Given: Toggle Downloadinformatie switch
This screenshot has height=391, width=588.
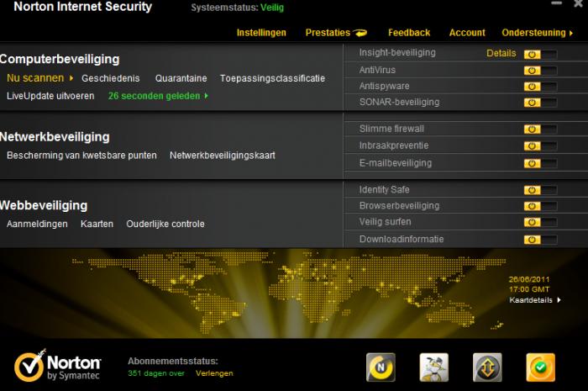Looking at the screenshot, I should (540, 240).
